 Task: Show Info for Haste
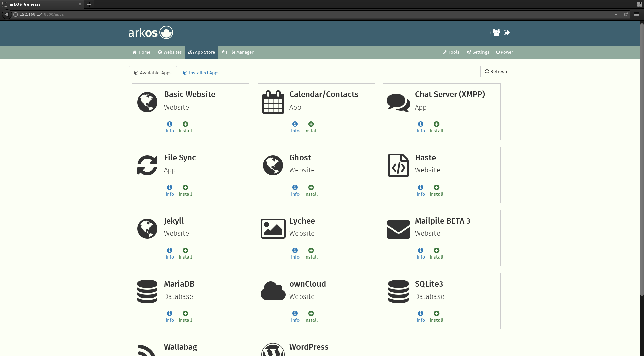[x=421, y=191]
